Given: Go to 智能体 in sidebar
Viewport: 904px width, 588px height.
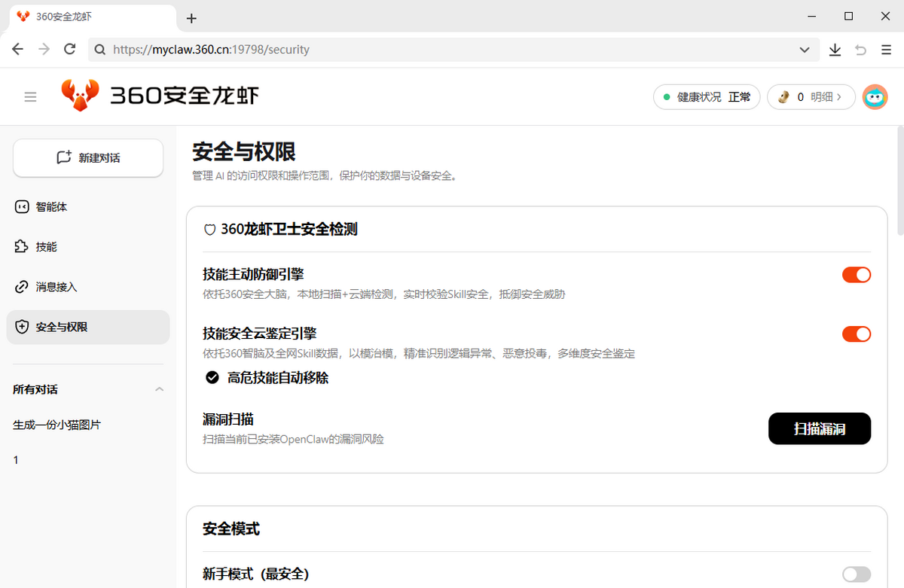Looking at the screenshot, I should (x=51, y=206).
